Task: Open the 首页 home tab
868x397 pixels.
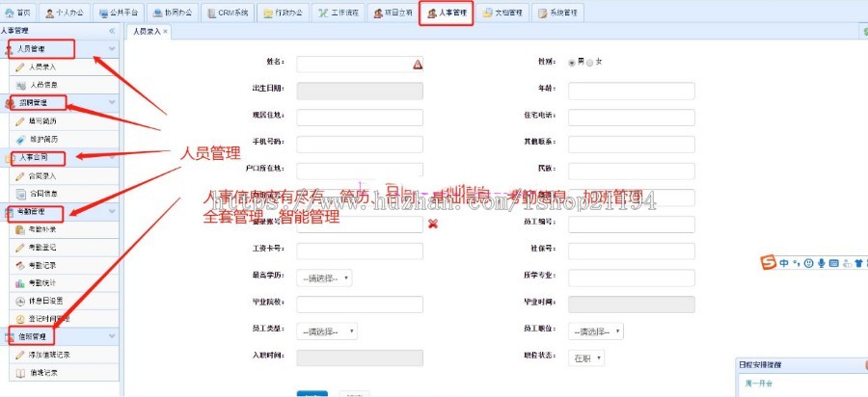Action: coord(17,13)
